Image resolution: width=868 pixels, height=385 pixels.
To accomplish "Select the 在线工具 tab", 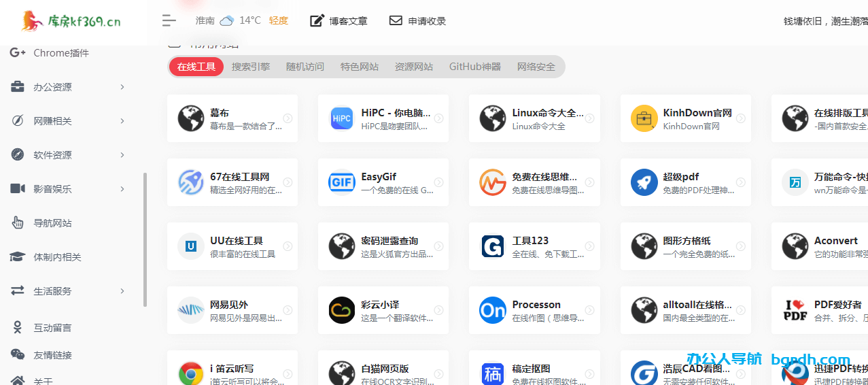I will pyautogui.click(x=196, y=67).
